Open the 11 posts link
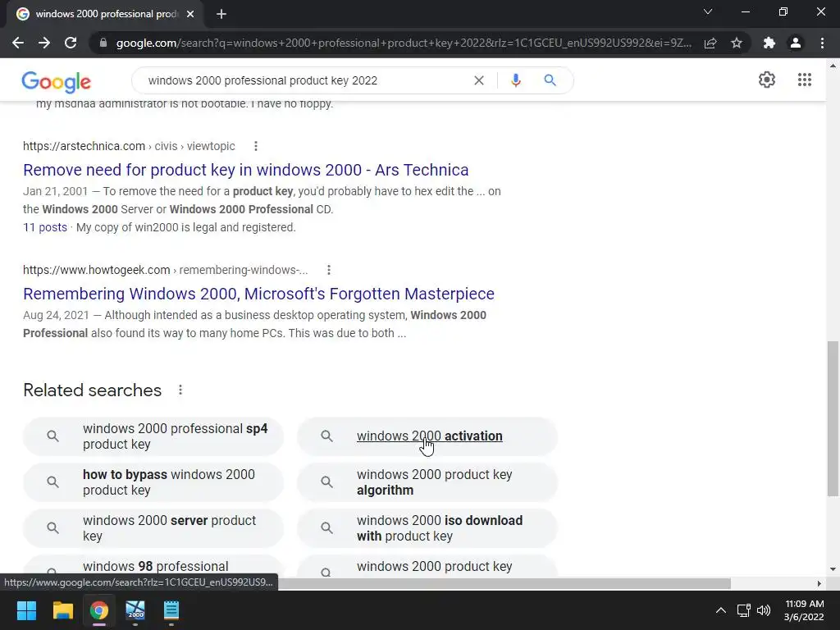 coord(45,227)
